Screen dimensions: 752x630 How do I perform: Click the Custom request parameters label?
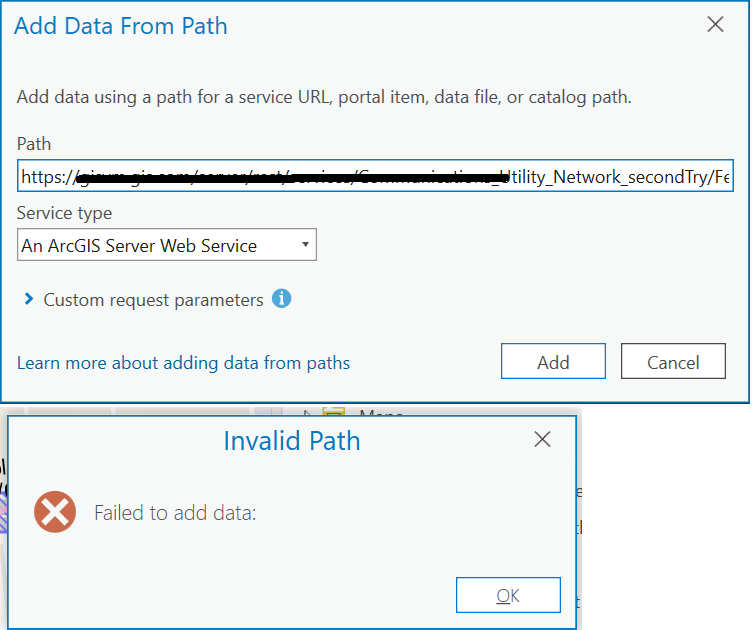point(153,300)
